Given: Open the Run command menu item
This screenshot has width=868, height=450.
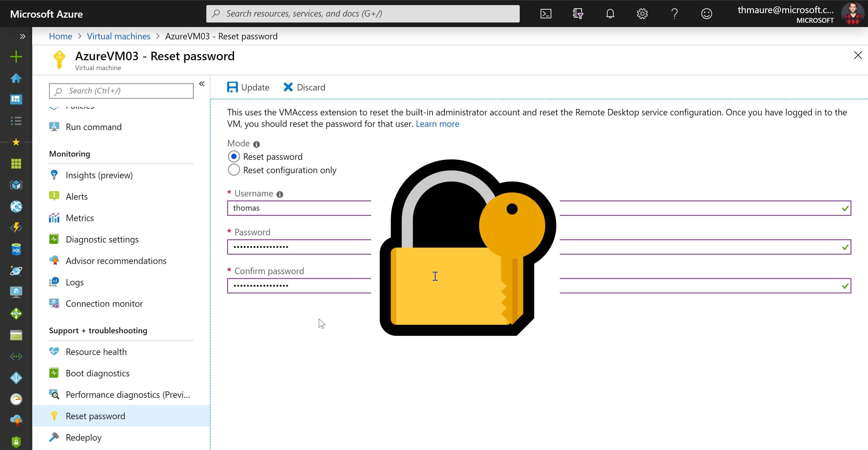Looking at the screenshot, I should [x=93, y=127].
